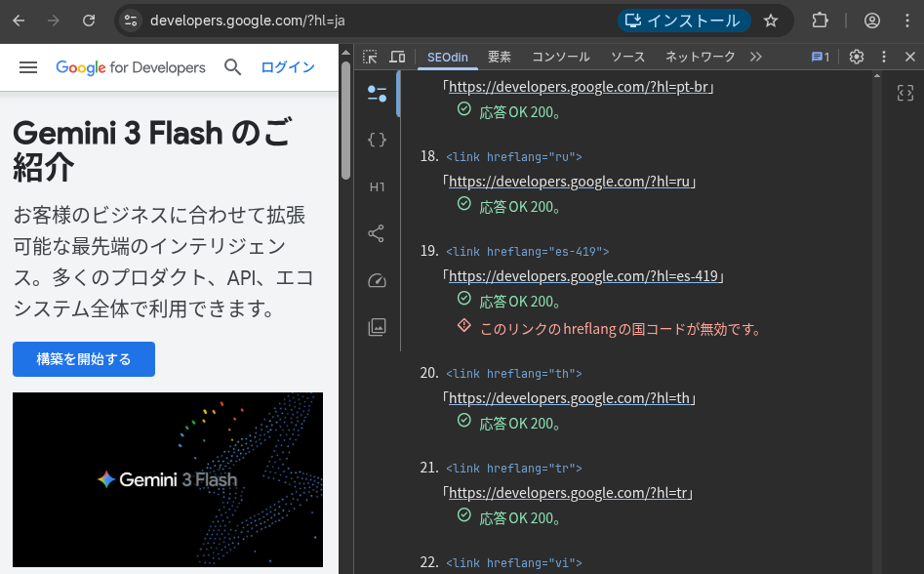Open the images icon in SEOdin sidebar

pos(377,327)
